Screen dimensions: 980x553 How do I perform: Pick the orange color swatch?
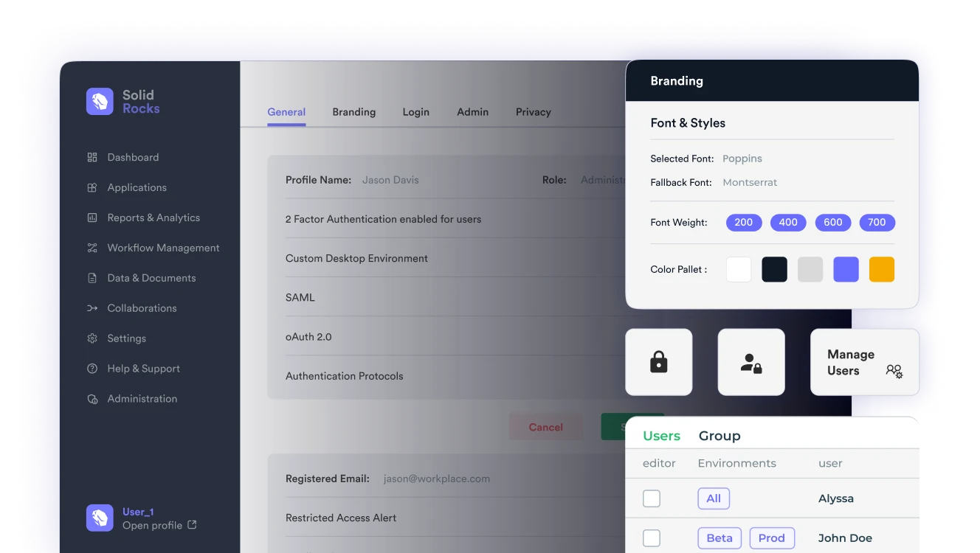pyautogui.click(x=882, y=269)
